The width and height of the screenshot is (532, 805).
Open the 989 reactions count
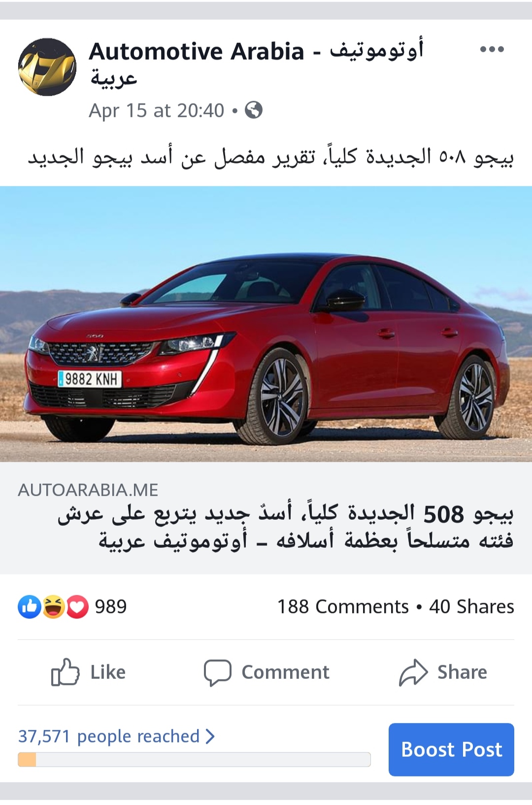pos(111,606)
